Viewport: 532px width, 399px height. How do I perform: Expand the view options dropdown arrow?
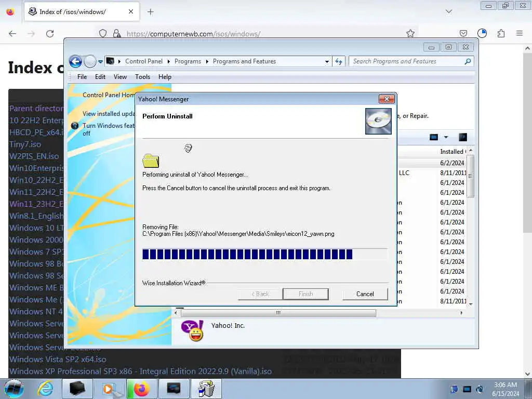coord(446,137)
